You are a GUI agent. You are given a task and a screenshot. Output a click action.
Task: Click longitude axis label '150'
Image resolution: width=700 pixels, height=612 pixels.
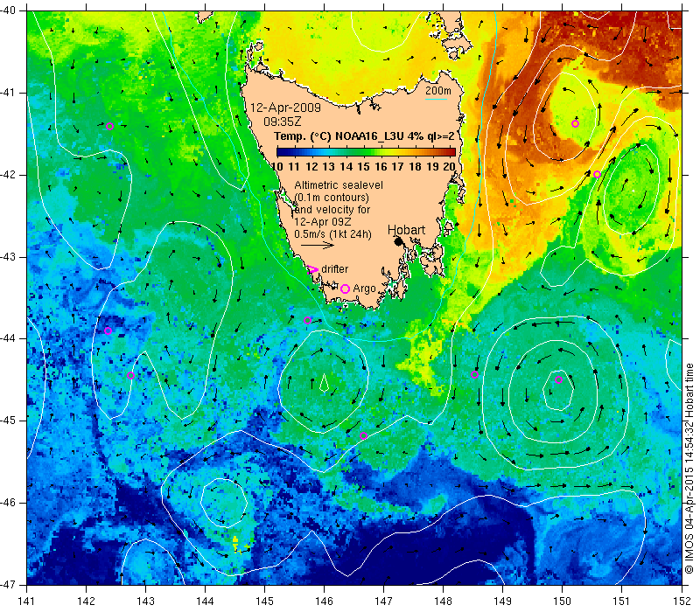tap(562, 601)
